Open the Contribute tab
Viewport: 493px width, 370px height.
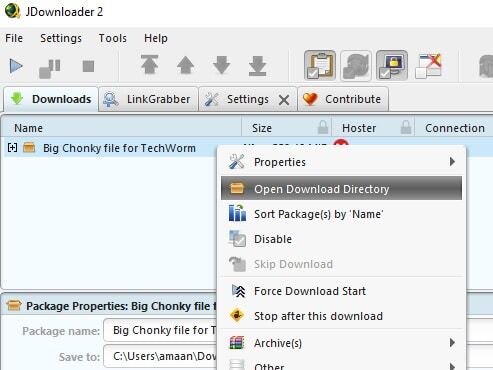click(x=343, y=99)
